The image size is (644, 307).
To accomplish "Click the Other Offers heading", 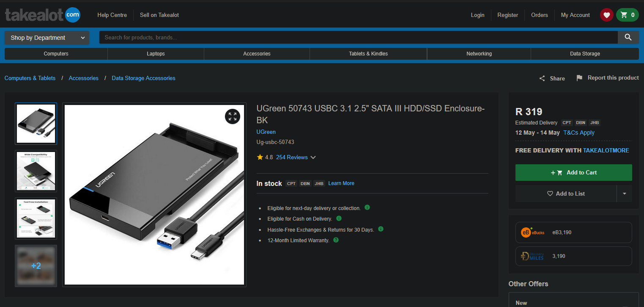I will (x=528, y=284).
